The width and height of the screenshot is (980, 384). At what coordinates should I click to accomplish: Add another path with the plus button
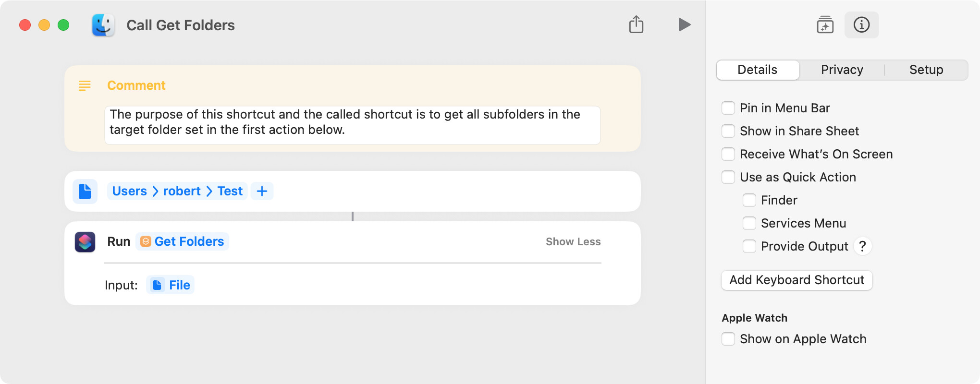pyautogui.click(x=262, y=191)
